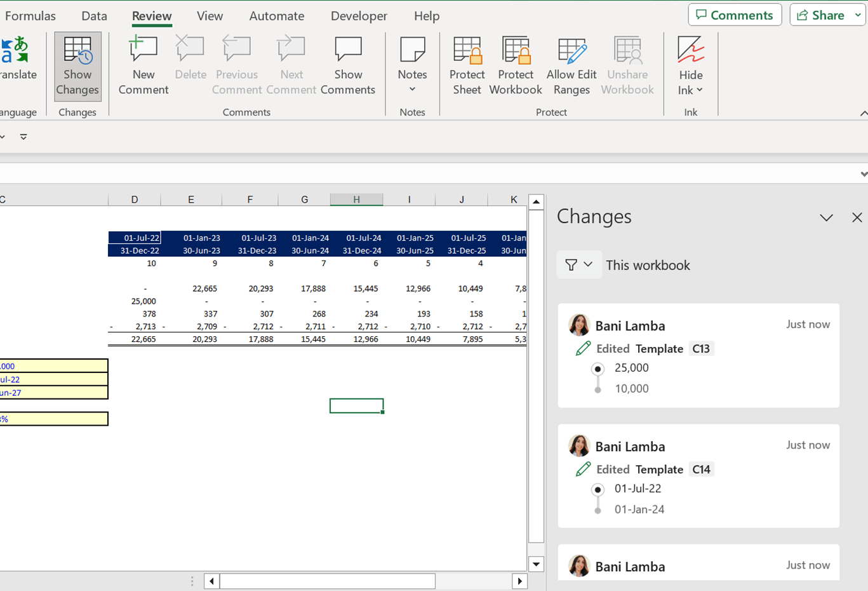Open the filter dropdown in Changes pane

(x=578, y=265)
